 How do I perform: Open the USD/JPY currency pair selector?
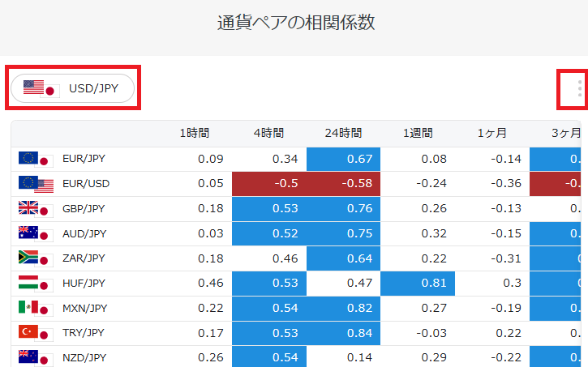(73, 88)
